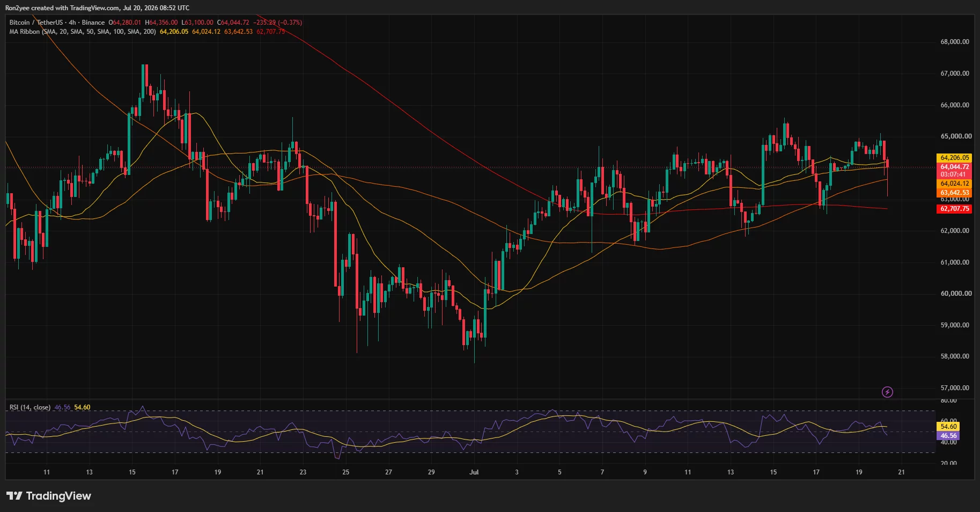Click the 65,000.00 price axis label
This screenshot has height=512, width=980.
956,136
